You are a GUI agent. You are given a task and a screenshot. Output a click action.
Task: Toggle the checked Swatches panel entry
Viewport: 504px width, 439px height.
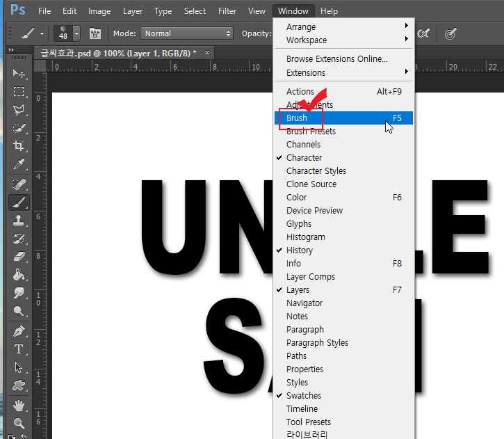tap(343, 395)
